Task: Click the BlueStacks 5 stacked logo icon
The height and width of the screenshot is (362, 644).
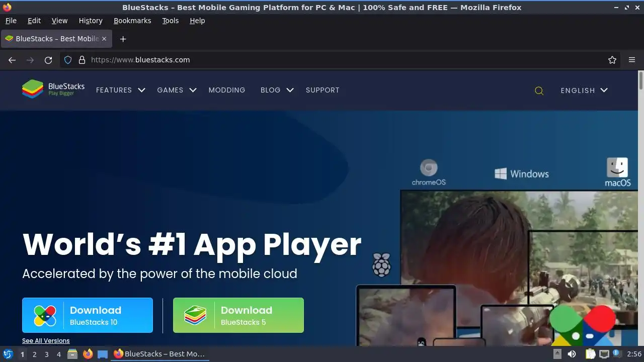Action: click(195, 316)
